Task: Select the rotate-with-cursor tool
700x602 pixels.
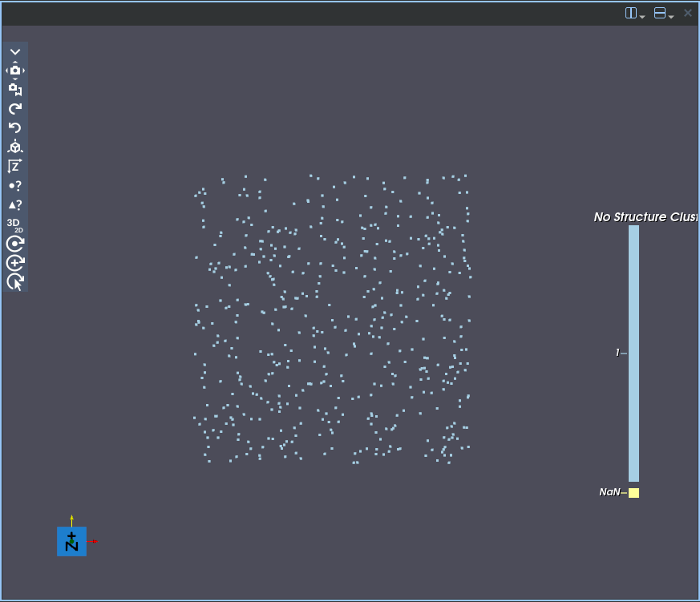Action: (14, 281)
